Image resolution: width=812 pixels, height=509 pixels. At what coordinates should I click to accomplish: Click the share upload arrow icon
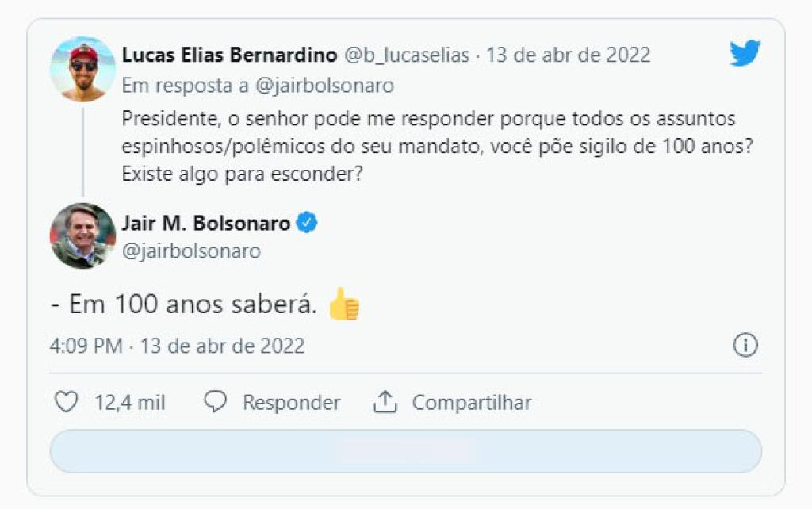point(385,402)
